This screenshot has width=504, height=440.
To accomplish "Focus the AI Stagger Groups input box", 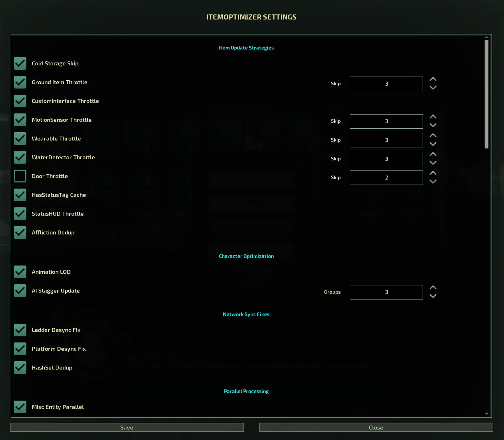I will (x=386, y=292).
